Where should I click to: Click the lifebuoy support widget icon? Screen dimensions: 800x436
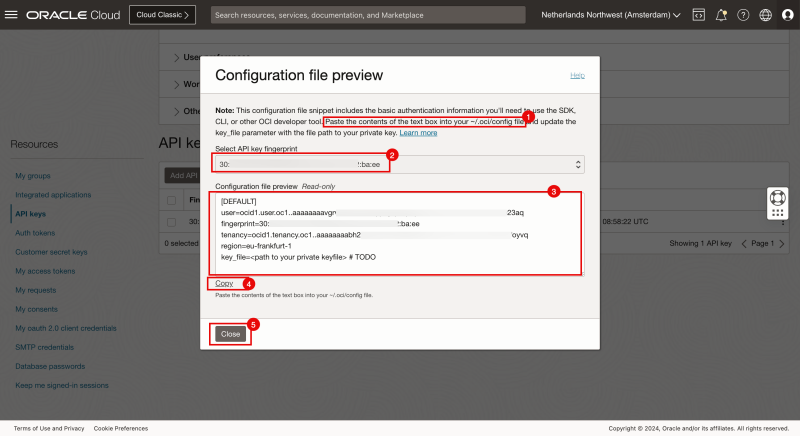779,196
